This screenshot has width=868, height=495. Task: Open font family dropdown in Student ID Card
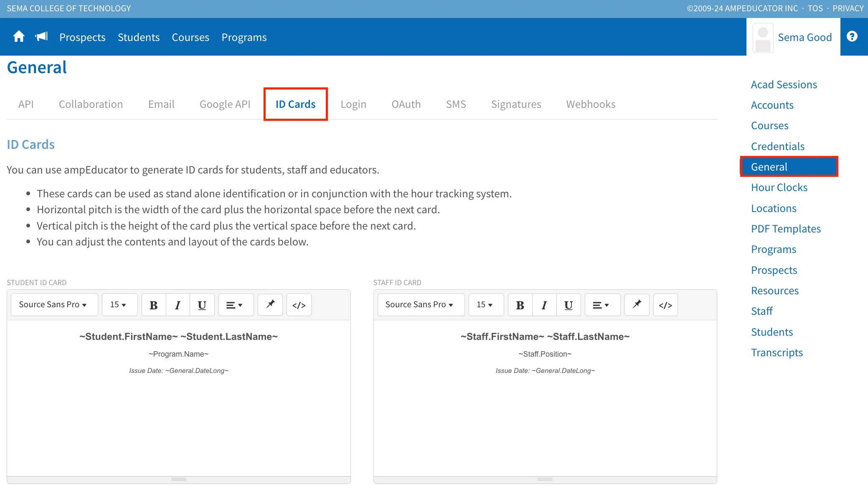pos(54,305)
